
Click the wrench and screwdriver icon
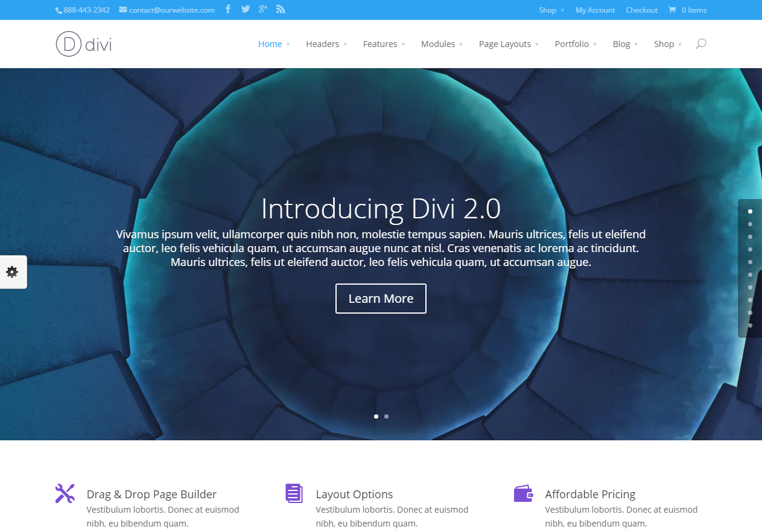65,493
